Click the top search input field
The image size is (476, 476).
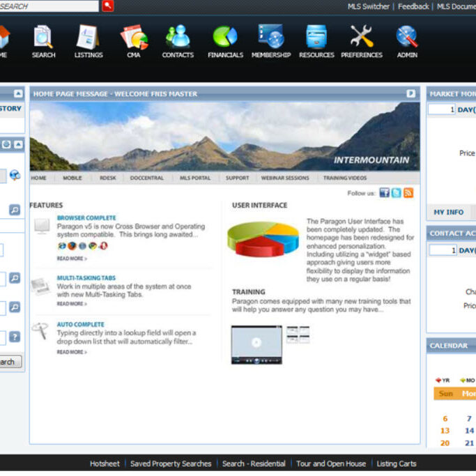pyautogui.click(x=49, y=6)
